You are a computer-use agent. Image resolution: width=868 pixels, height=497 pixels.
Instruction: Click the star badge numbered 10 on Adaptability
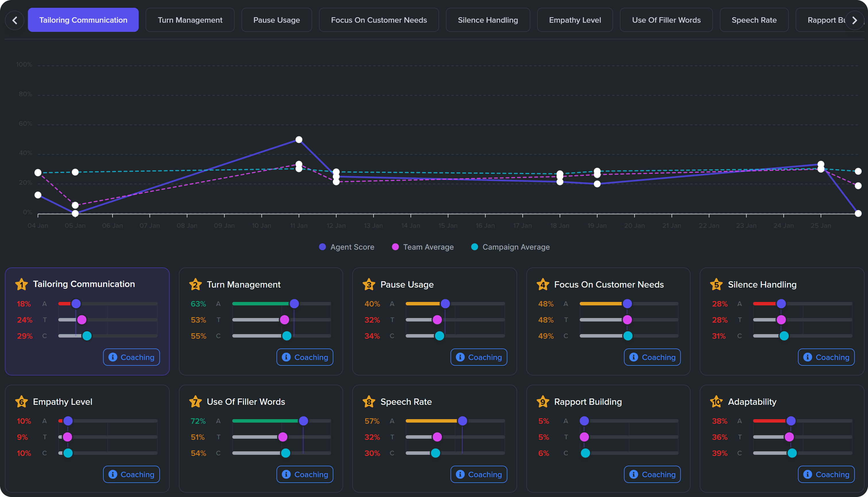716,402
